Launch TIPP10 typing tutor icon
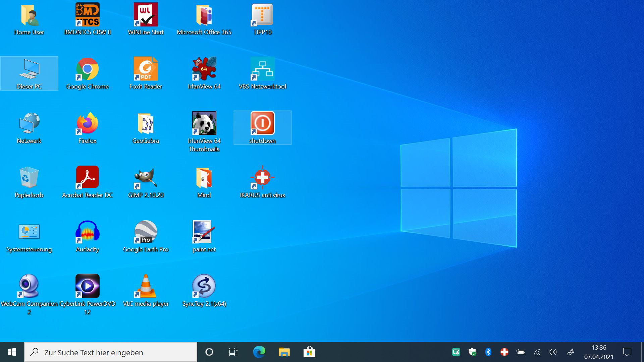The height and width of the screenshot is (362, 644). click(262, 15)
